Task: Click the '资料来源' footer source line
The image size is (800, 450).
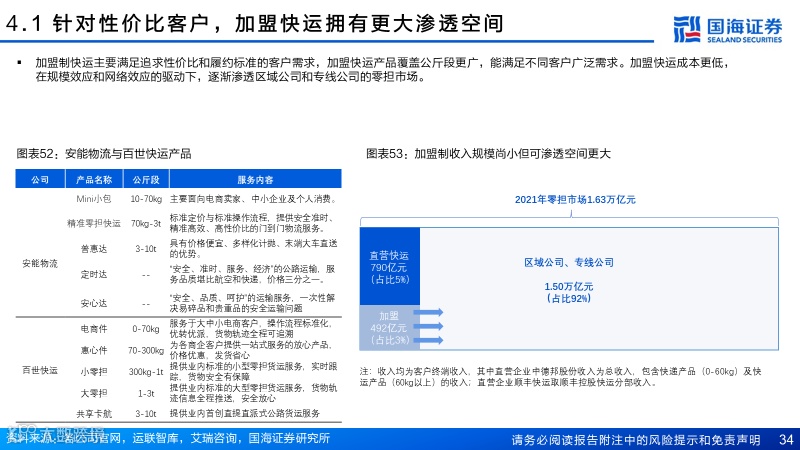Action: point(168,438)
